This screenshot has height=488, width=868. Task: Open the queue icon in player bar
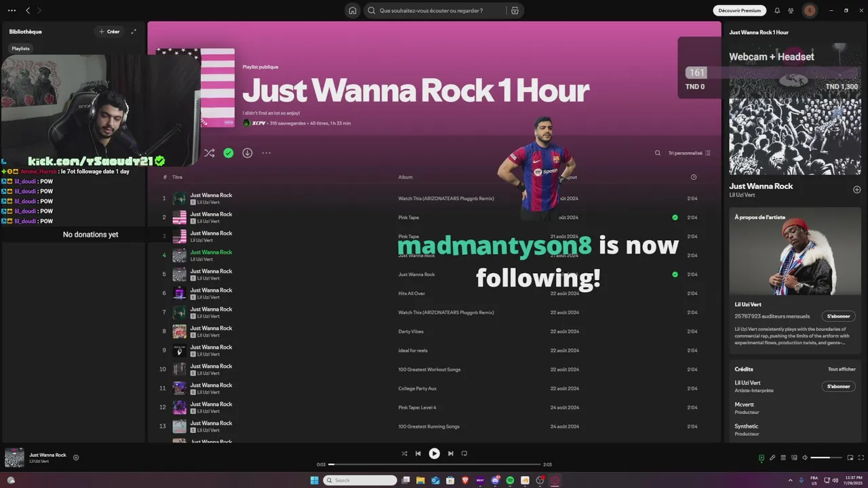coord(783,457)
